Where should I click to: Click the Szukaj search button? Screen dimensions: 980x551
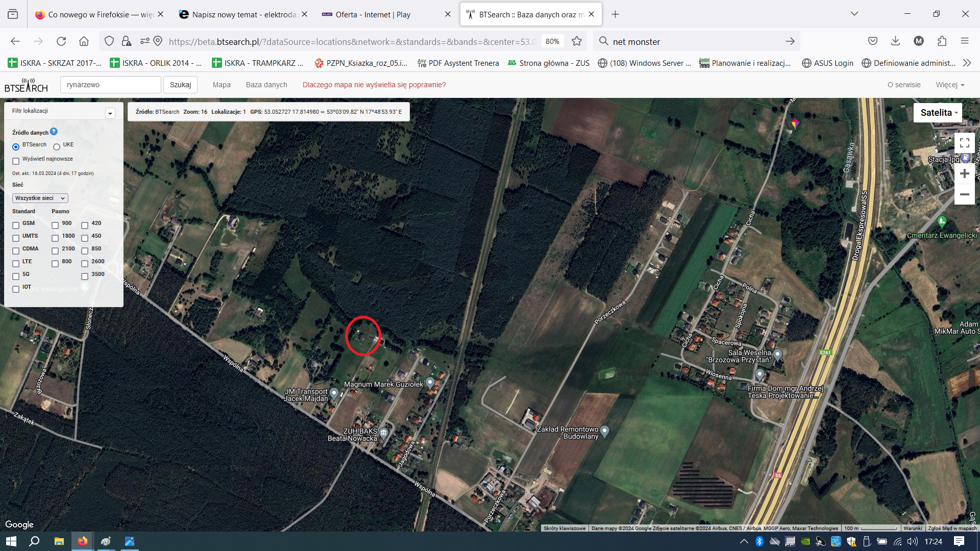(x=180, y=85)
